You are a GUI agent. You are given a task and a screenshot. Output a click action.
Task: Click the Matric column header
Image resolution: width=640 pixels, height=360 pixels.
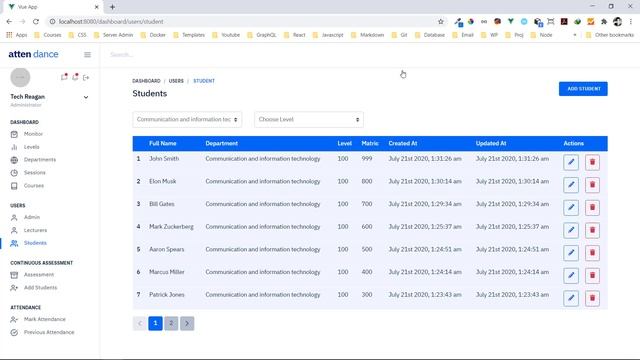point(370,143)
